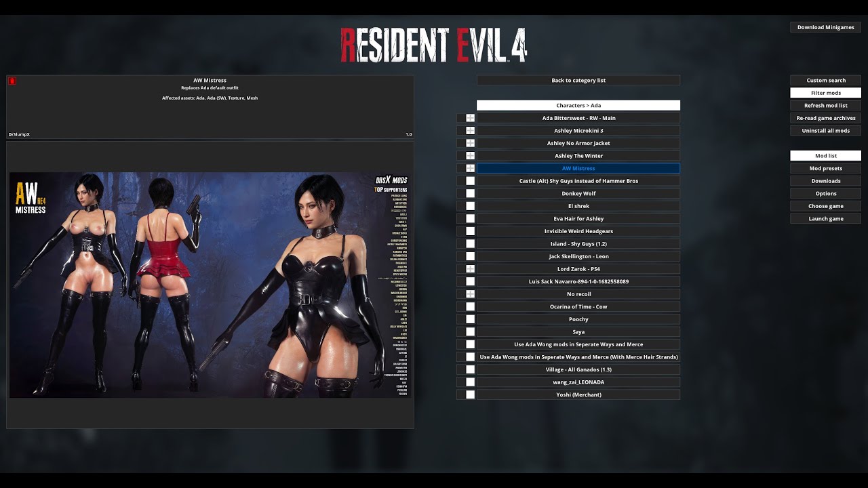868x488 pixels.
Task: Toggle the Castle (Alt) Shy Guys mod
Action: (x=470, y=181)
